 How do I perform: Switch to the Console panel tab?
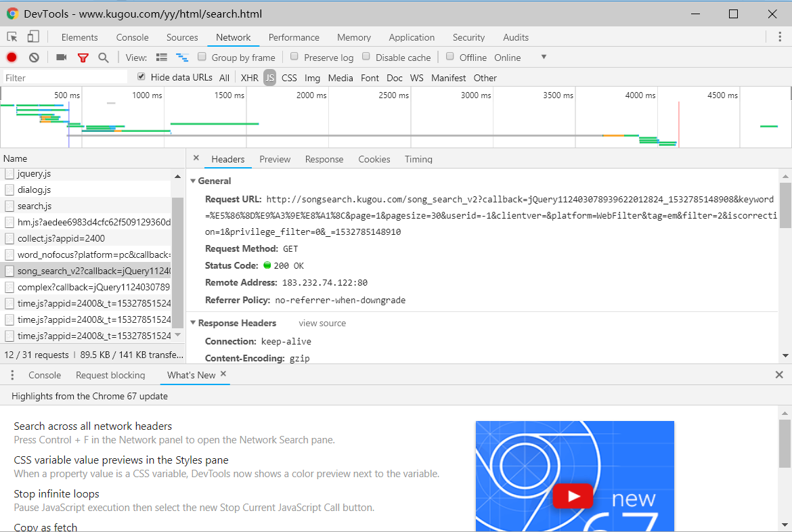point(132,37)
